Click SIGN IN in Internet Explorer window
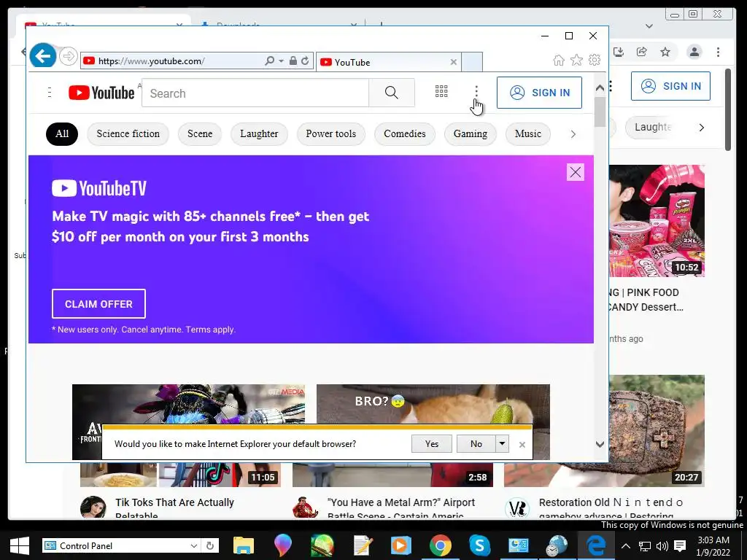This screenshot has width=747, height=560. pyautogui.click(x=539, y=93)
